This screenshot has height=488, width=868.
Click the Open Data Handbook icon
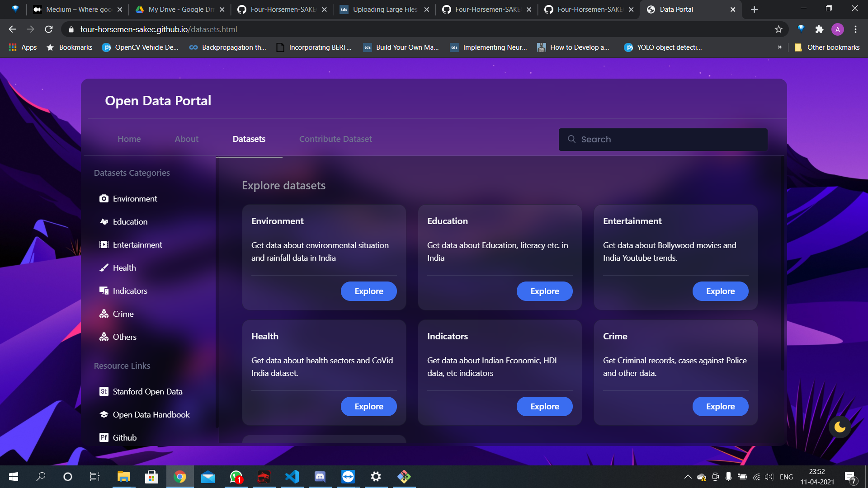(x=104, y=415)
